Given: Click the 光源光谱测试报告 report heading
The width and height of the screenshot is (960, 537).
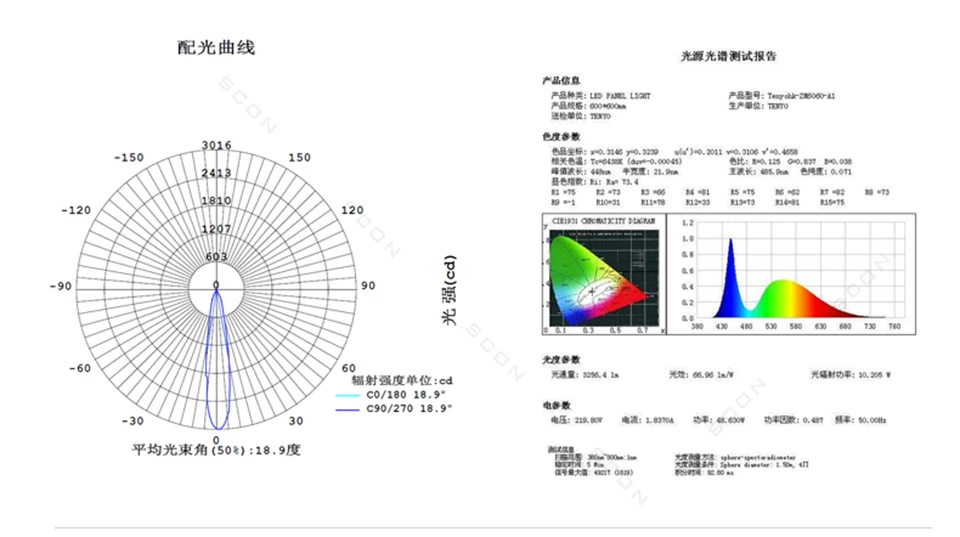Looking at the screenshot, I should [729, 56].
